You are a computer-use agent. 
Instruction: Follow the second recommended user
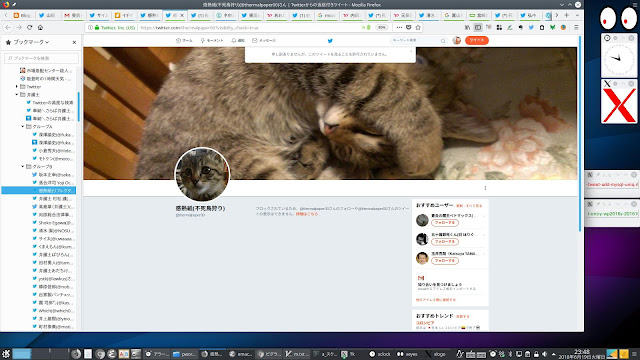click(445, 242)
